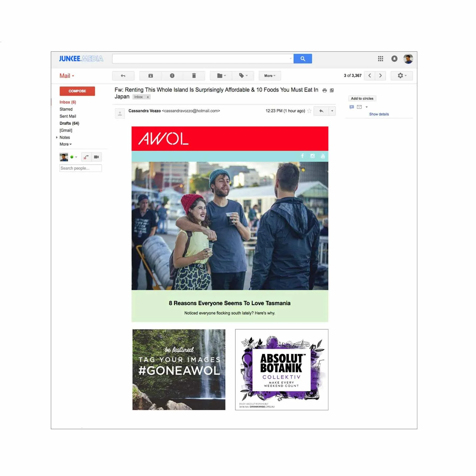Open the AWOL Instagram icon
The image size is (476, 476).
(313, 156)
